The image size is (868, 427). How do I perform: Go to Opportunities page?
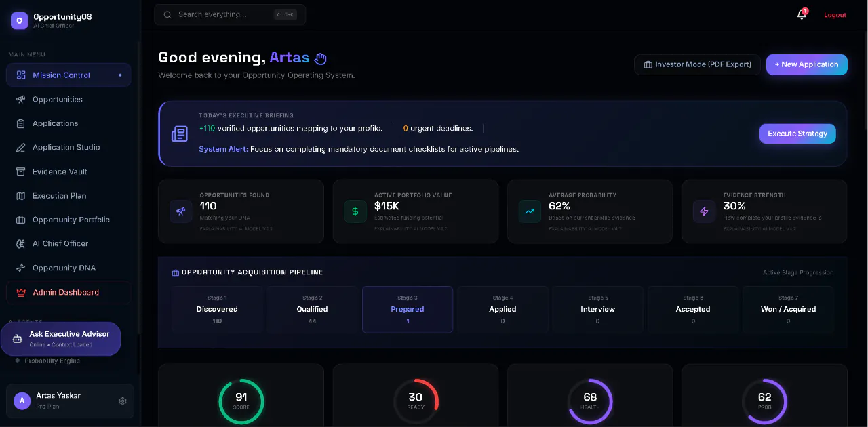(68, 100)
